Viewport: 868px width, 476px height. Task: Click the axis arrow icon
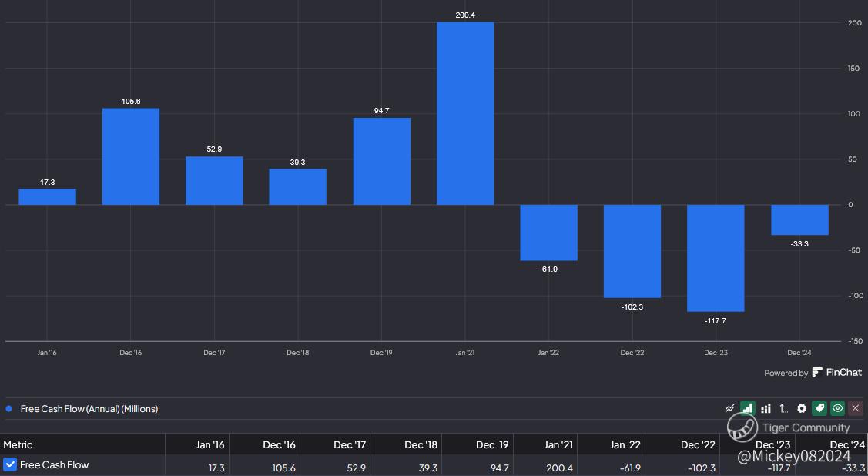[783, 408]
